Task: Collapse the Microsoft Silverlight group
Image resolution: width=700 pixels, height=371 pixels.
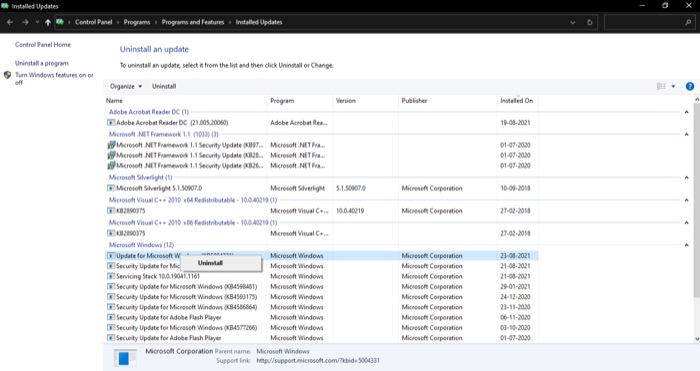Action: coord(687,178)
